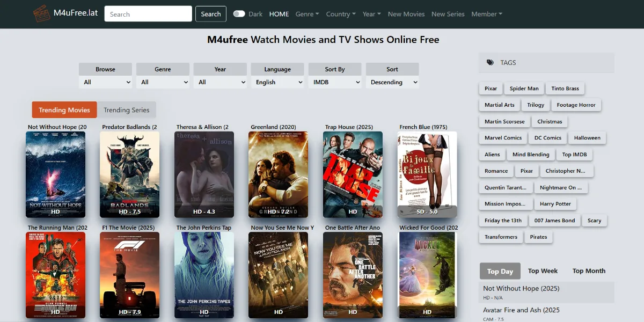
Task: Go to New Movies page
Action: [x=406, y=14]
